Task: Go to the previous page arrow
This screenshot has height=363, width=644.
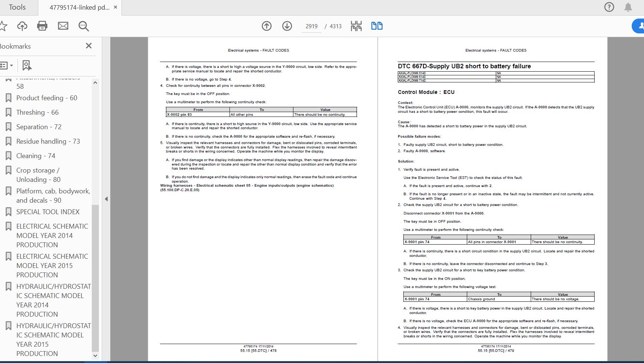Action: point(267,26)
